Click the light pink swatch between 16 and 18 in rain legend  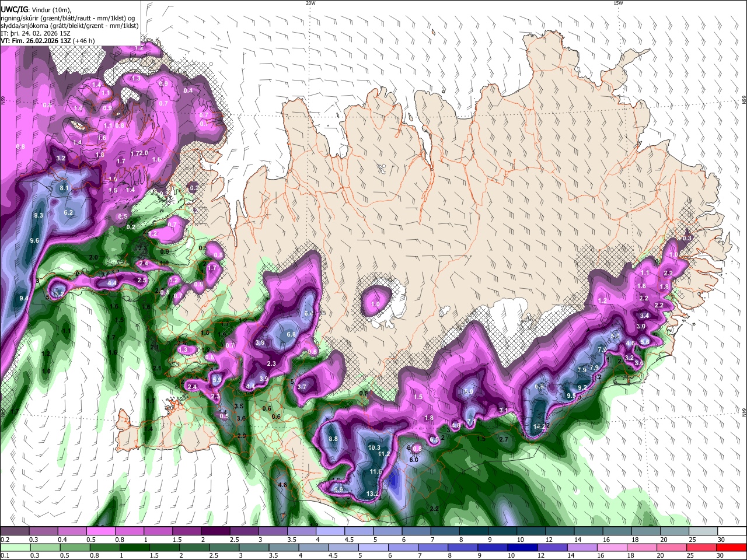coord(611,547)
